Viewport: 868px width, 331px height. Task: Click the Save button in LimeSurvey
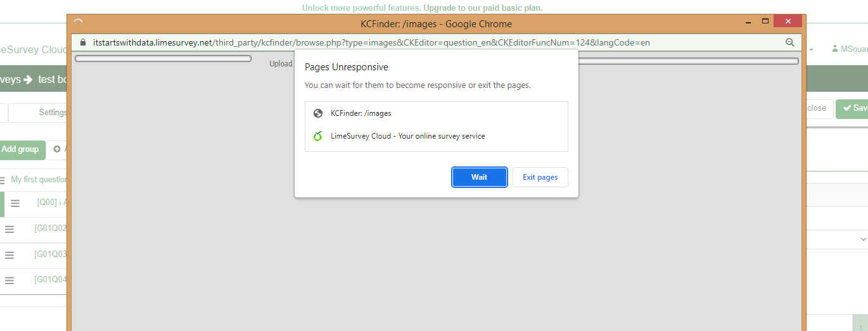click(x=852, y=108)
